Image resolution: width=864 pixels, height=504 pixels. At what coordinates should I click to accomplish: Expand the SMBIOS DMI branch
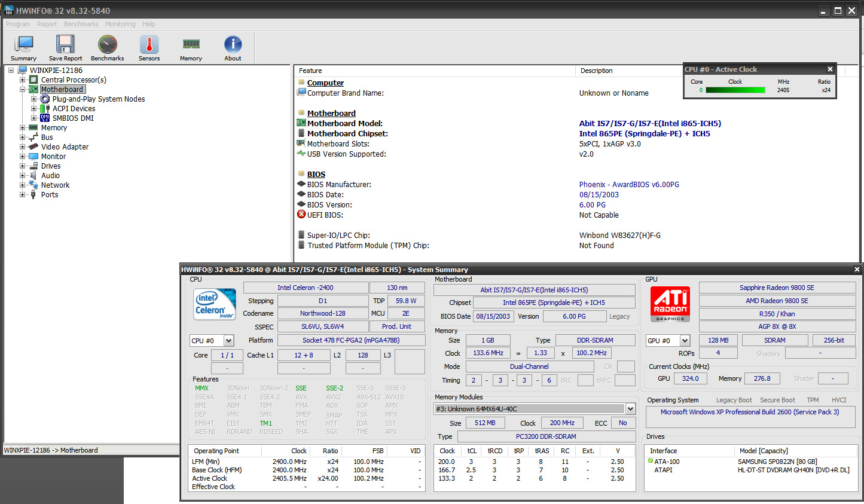[33, 118]
